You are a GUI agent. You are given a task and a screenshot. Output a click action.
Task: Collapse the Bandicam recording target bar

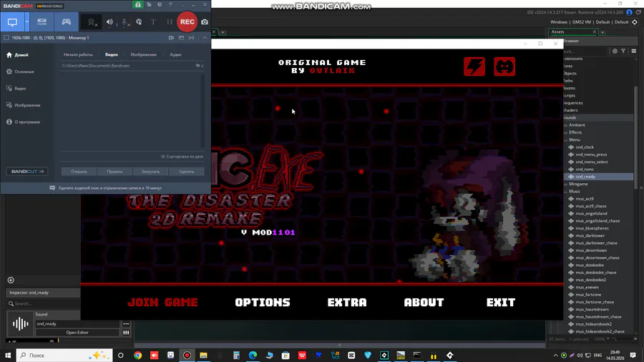coord(205,38)
